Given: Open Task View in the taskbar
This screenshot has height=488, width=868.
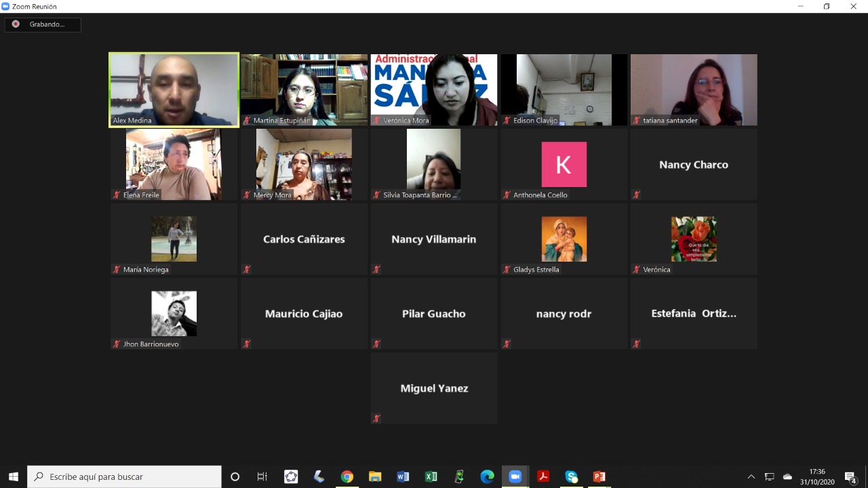Looking at the screenshot, I should [262, 476].
